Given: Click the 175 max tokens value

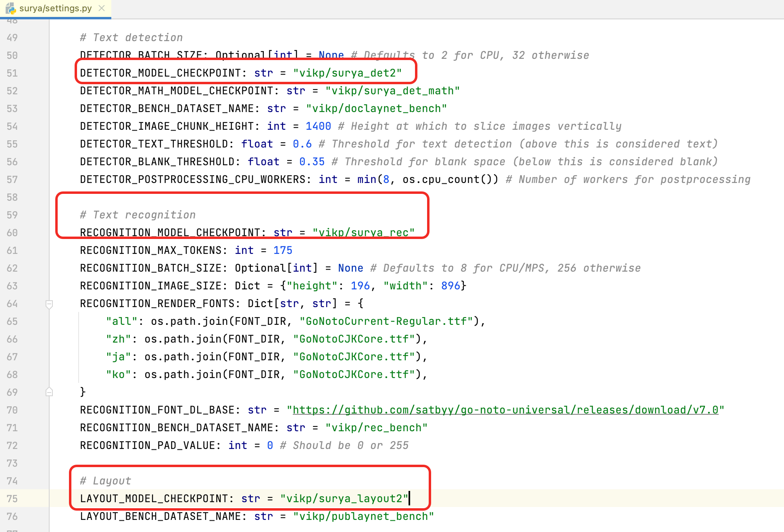Looking at the screenshot, I should point(283,250).
